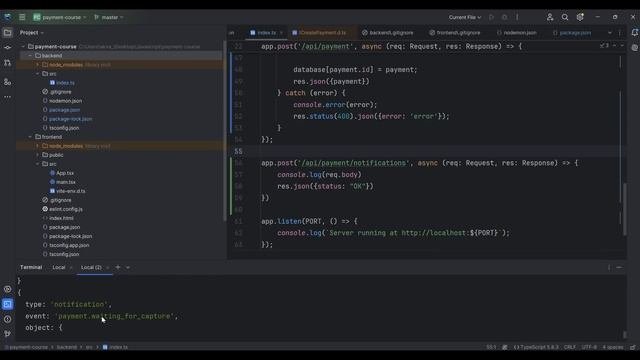Select eslint.config.js file

click(66, 209)
